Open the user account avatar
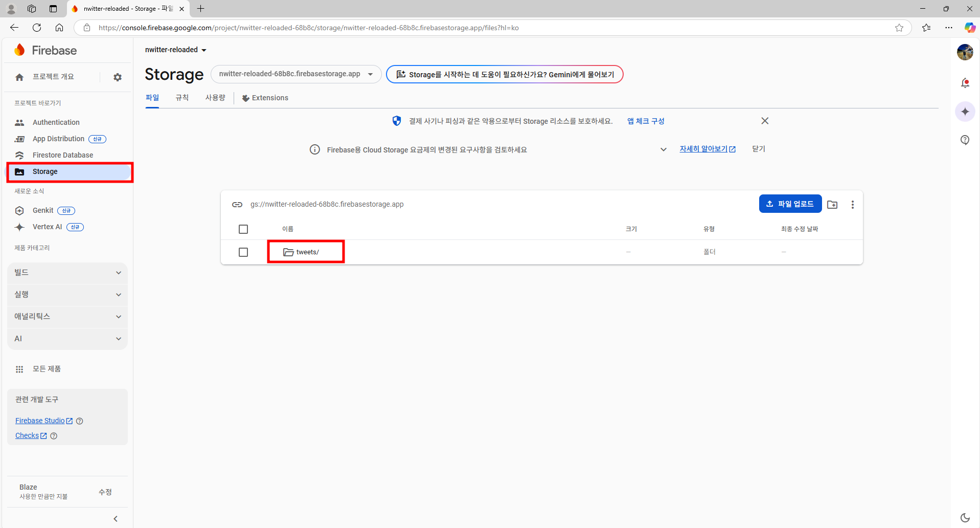Viewport: 980px width, 528px height. point(965,52)
